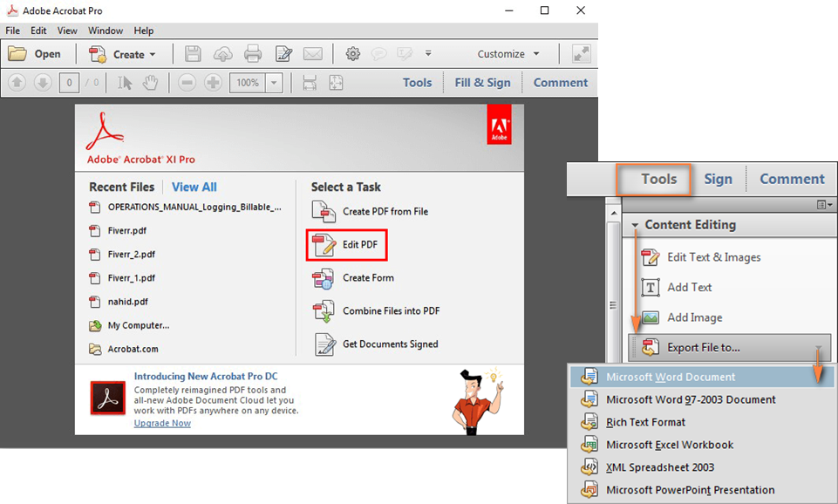Open the Fiverr.pdf recent file
Viewport: 838px width, 504px height.
[118, 231]
